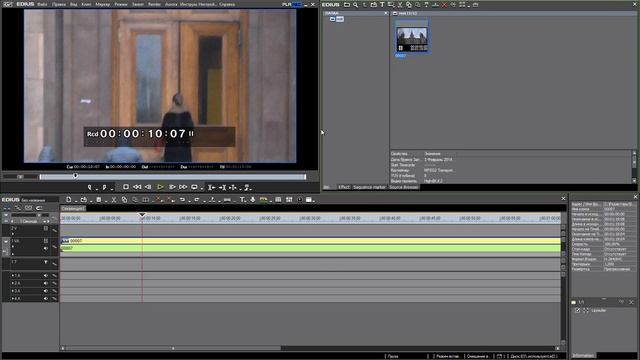Cut selected clip with scissors icon
640x360 pixels.
click(x=114, y=200)
